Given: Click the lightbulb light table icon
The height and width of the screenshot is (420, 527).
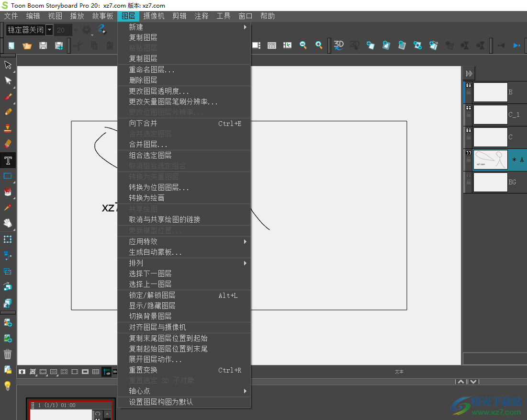Looking at the screenshot, I should coord(8,386).
